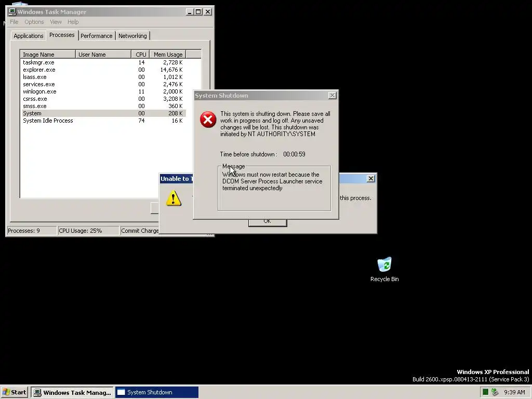Switch to the Applications tab
The height and width of the screenshot is (399, 532).
(x=29, y=36)
